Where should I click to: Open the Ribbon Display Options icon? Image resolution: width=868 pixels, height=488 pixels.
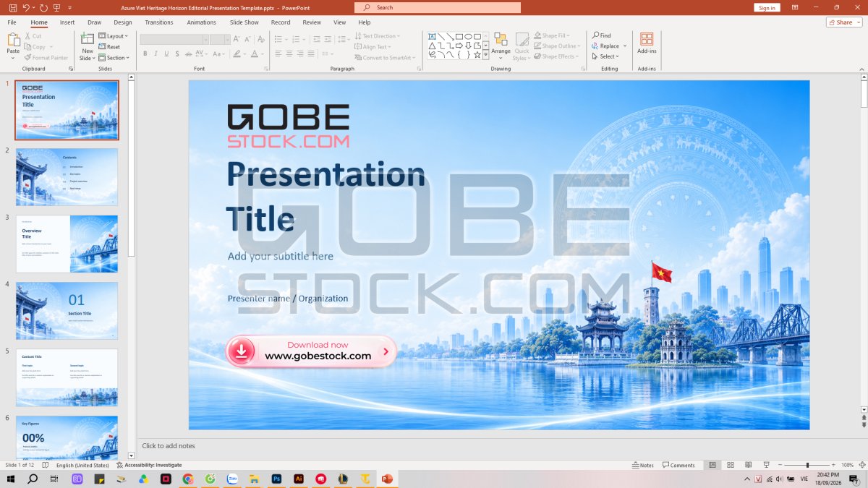pos(795,7)
